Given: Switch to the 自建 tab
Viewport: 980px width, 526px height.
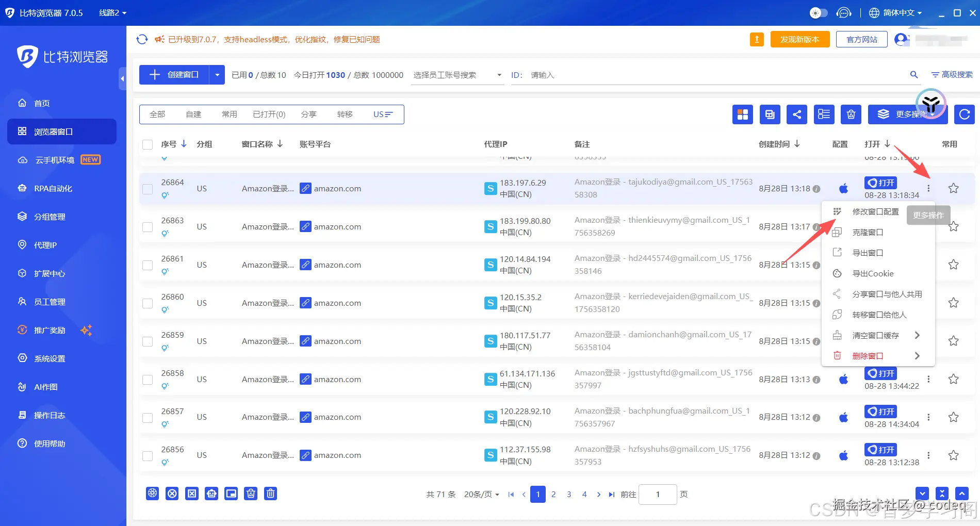Looking at the screenshot, I should point(193,114).
